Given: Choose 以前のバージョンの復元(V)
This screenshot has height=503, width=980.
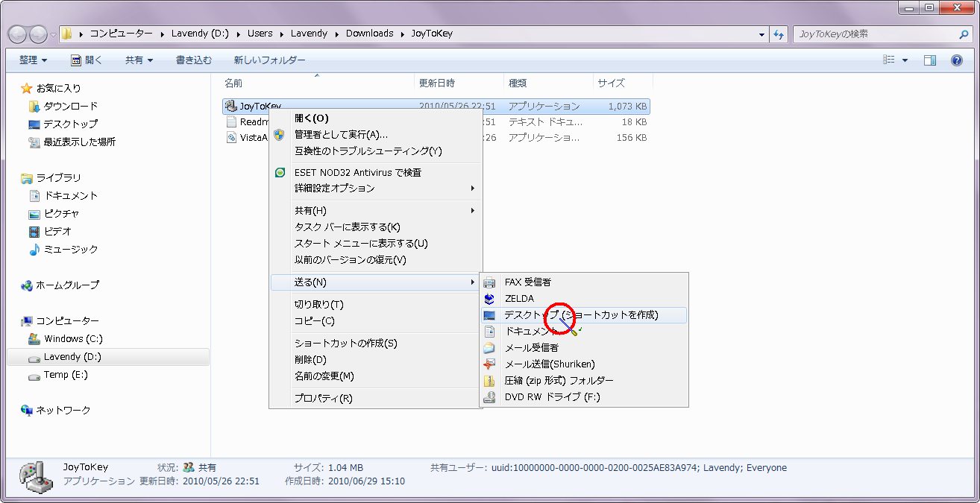Looking at the screenshot, I should click(375, 260).
